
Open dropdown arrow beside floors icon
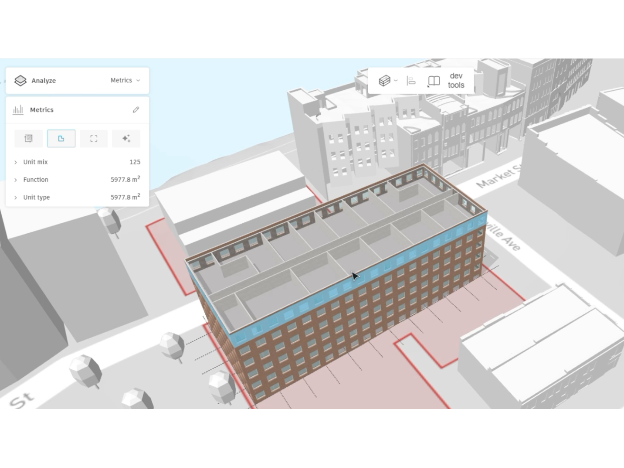tap(396, 81)
